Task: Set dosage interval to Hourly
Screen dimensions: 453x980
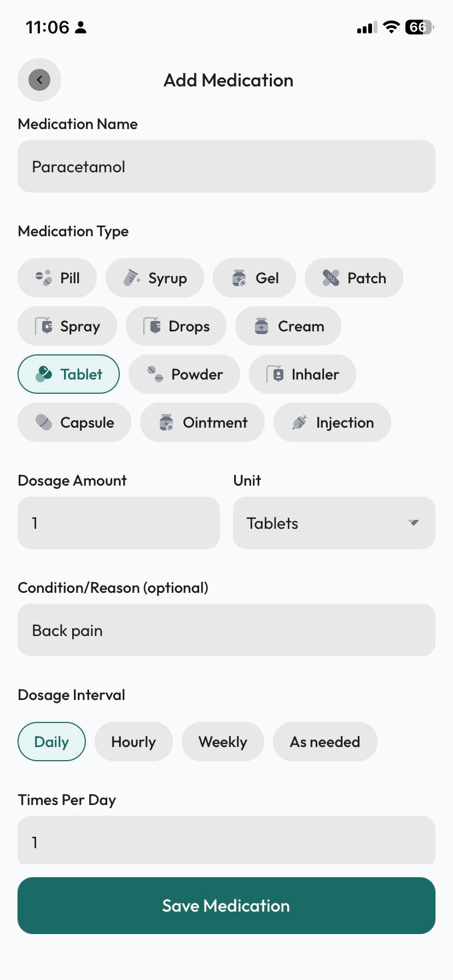Action: tap(133, 742)
